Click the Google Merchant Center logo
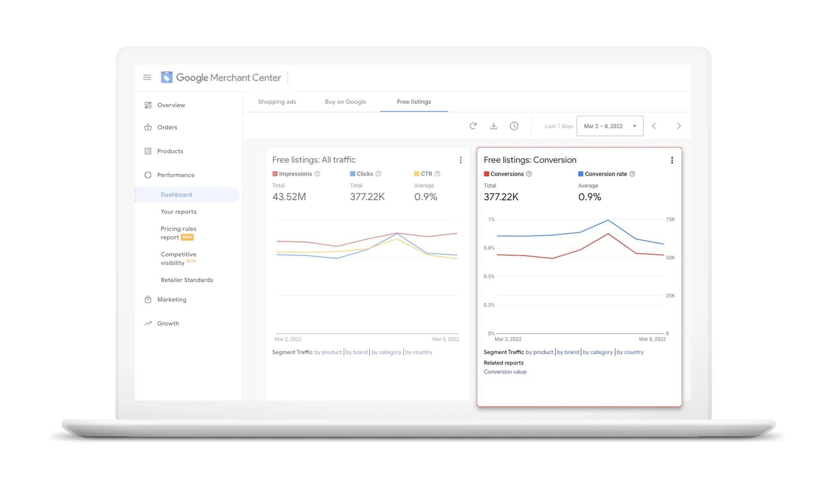Screen dimensions: 834x504 [x=166, y=78]
